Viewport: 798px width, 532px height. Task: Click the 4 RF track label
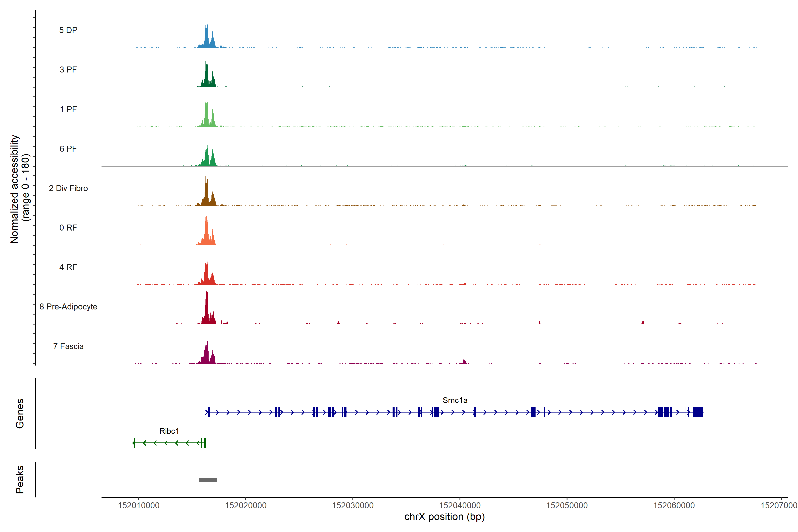(68, 267)
